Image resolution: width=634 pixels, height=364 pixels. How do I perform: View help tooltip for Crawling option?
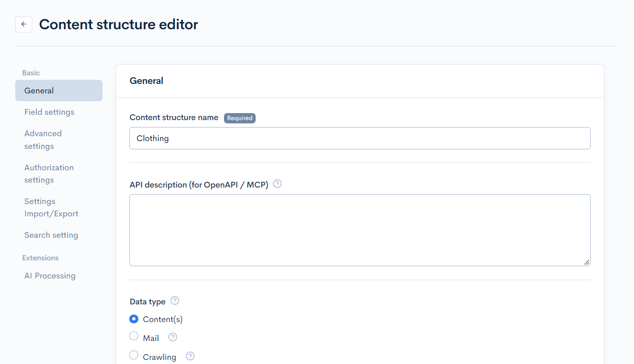tap(190, 356)
